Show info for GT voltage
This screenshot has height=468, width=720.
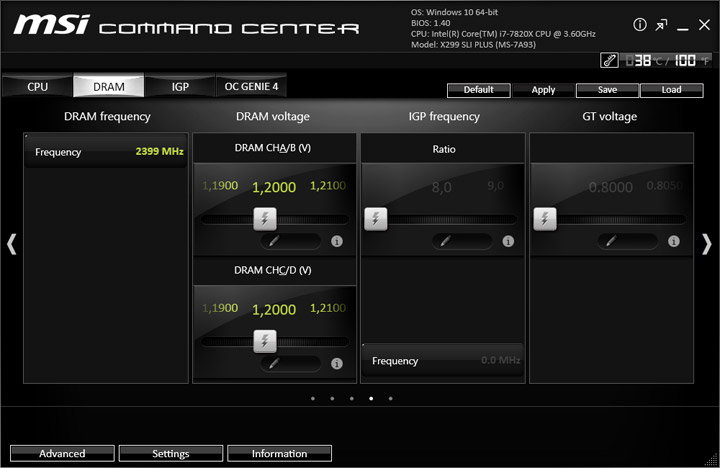(674, 241)
